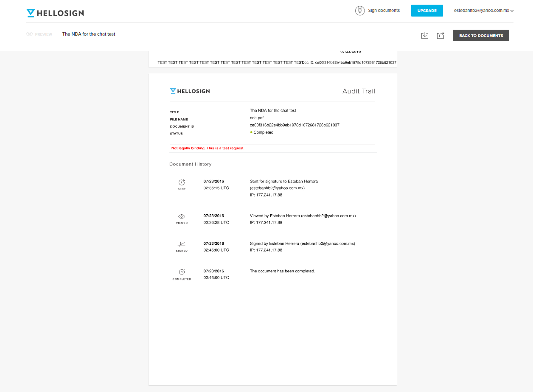533x392 pixels.
Task: Click the document title 'The NDA for the chat test' in header
Action: (x=89, y=34)
